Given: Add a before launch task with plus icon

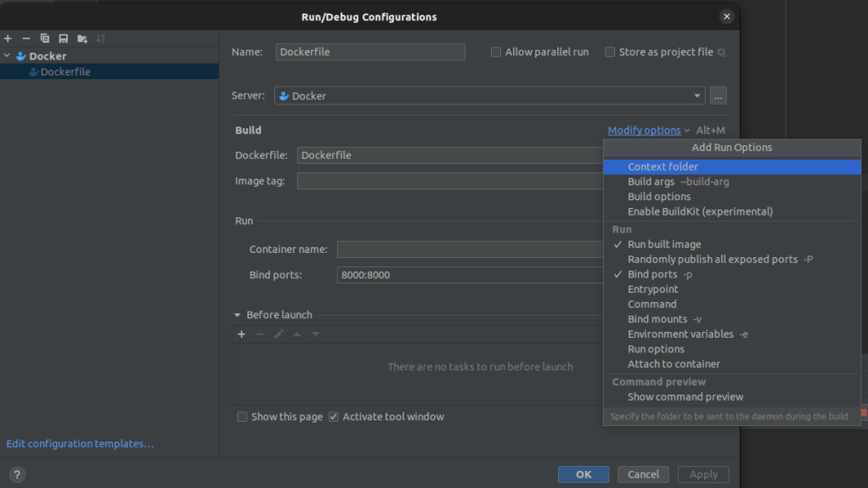Looking at the screenshot, I should tap(241, 334).
